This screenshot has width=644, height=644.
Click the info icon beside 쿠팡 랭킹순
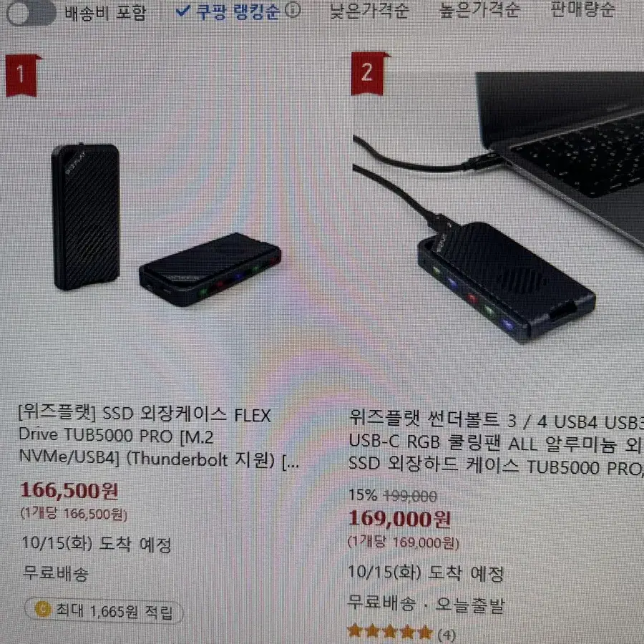293,10
